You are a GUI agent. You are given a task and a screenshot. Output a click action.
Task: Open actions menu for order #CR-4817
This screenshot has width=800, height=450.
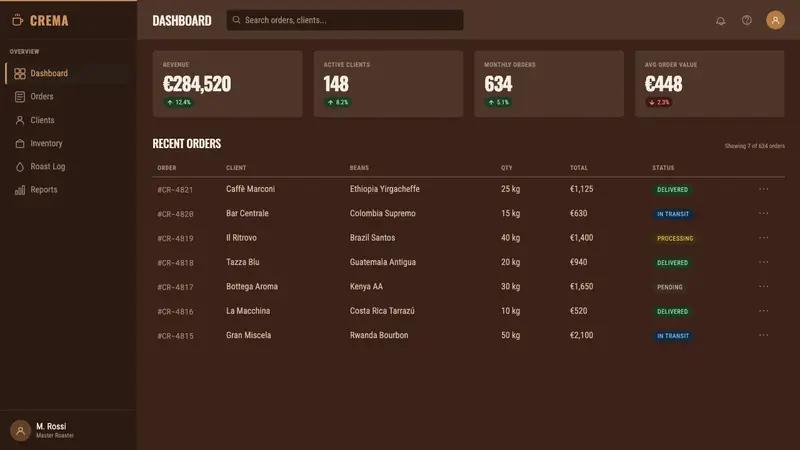coord(763,286)
